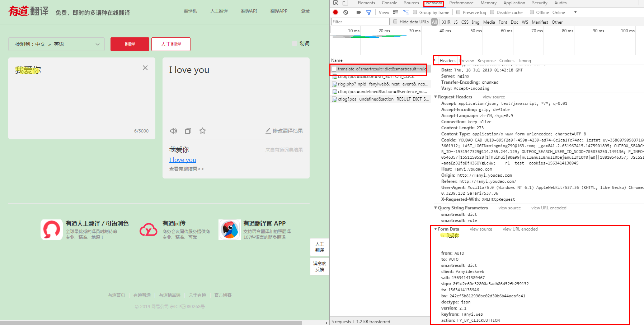The width and height of the screenshot is (644, 325).
Task: Click the red 翻译 button
Action: pyautogui.click(x=130, y=44)
